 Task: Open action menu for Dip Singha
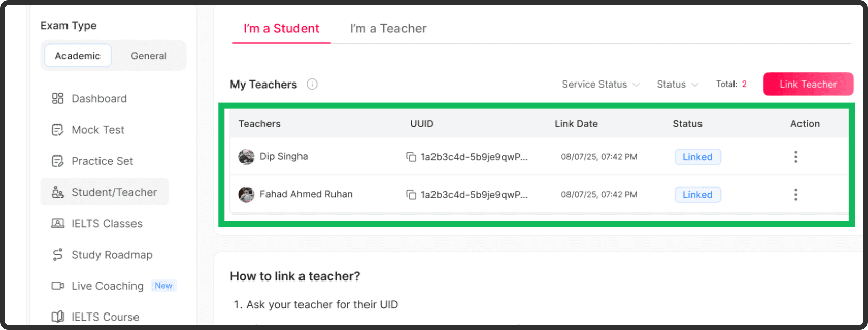(796, 156)
